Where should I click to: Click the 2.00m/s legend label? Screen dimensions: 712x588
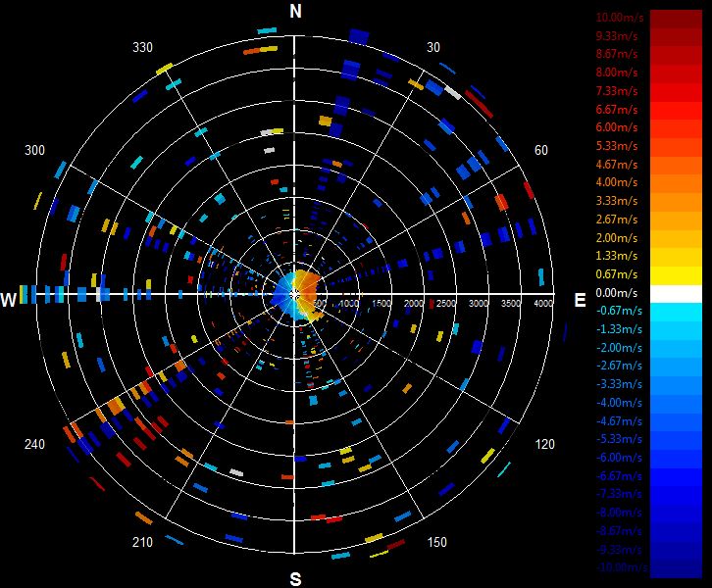point(617,237)
